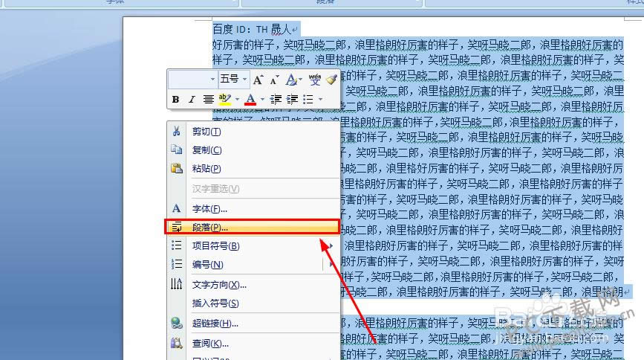Click the Decrease Indent icon
Viewport: 644px width, 360px height.
276,99
